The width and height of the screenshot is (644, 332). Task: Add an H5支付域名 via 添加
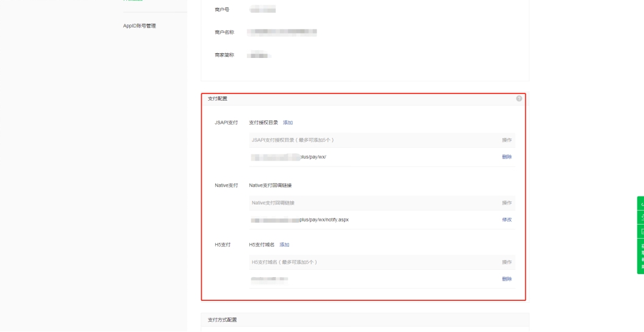click(284, 245)
